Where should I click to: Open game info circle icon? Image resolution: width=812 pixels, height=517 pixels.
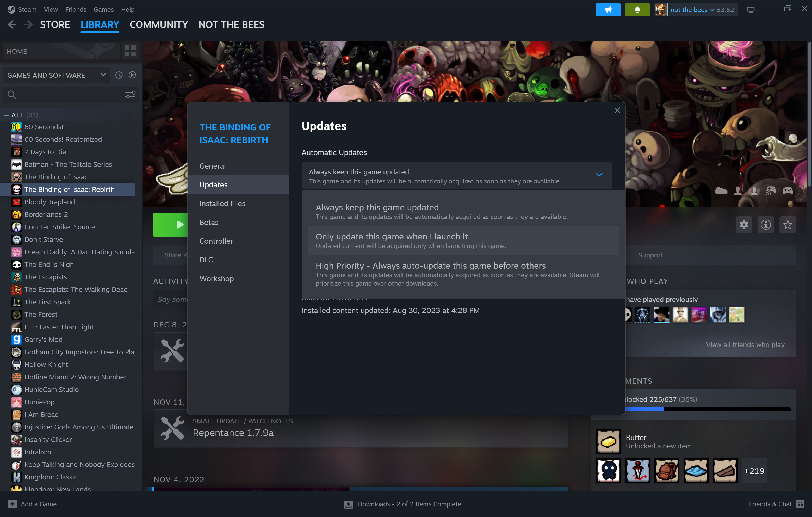pyautogui.click(x=766, y=225)
